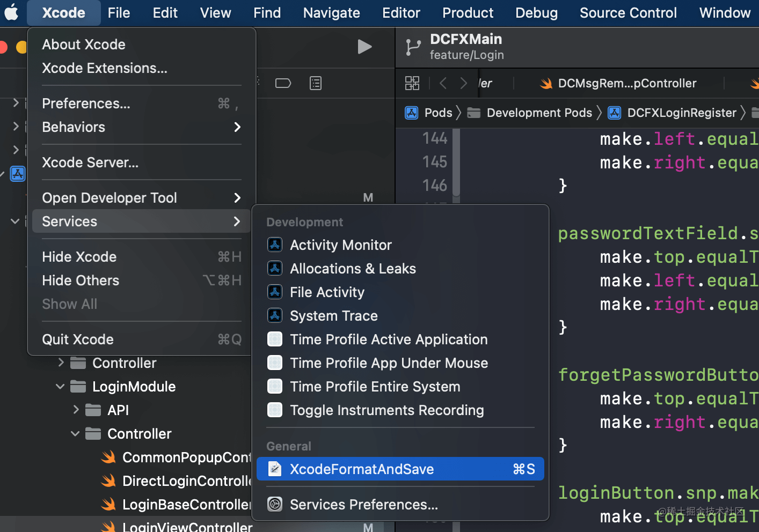Click the swift icon beside DCMsgRem tab
The image size is (759, 532).
point(546,84)
